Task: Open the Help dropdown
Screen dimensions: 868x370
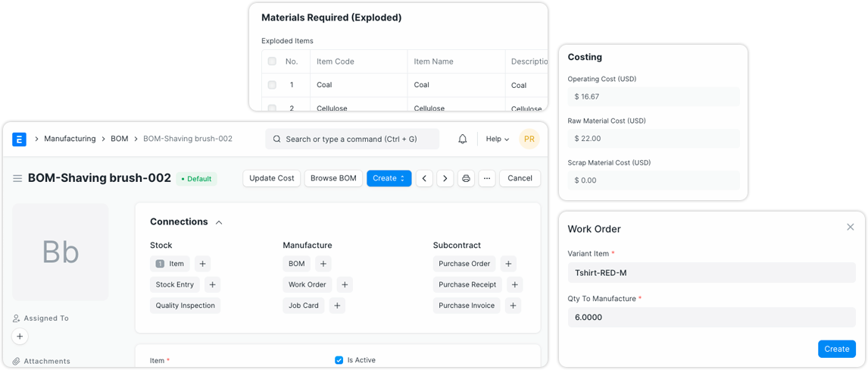Action: click(x=498, y=139)
